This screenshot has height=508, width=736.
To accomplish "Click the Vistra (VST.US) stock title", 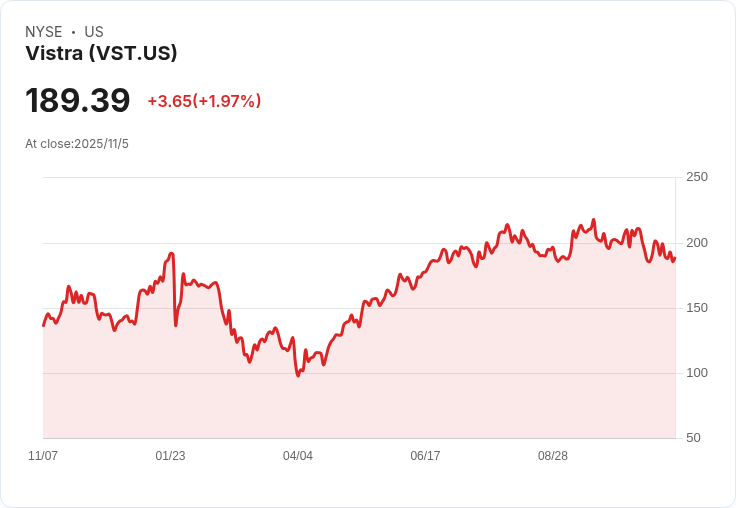I will [x=101, y=54].
